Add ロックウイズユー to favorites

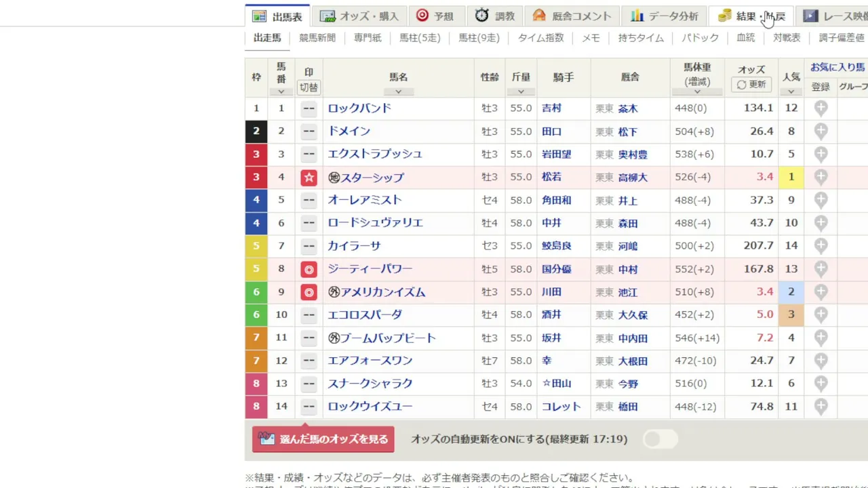[821, 407]
